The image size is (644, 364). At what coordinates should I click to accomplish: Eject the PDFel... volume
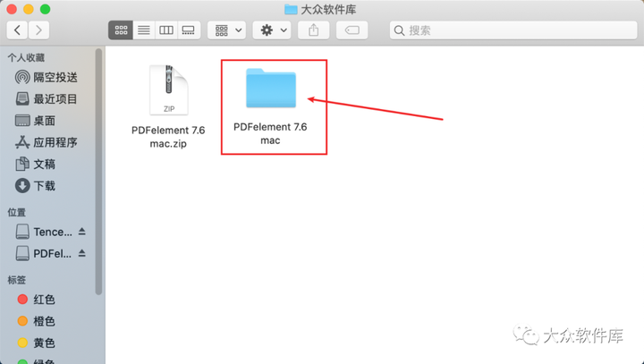81,253
